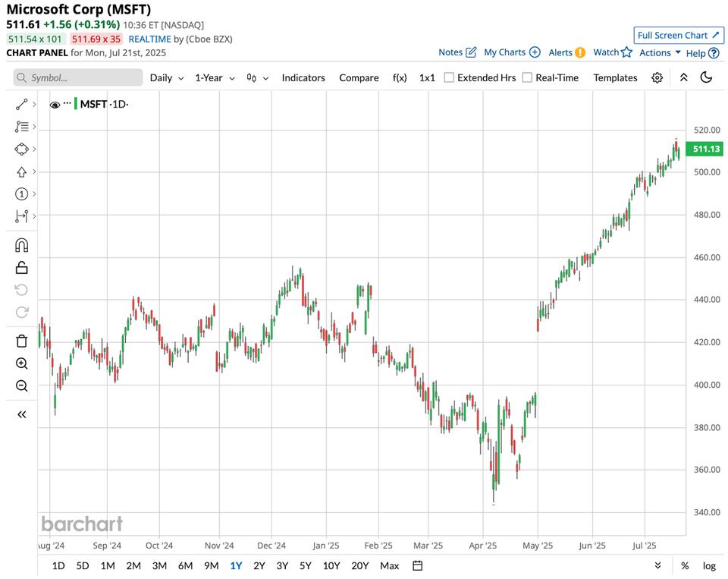Add to My Charts
Image resolution: width=728 pixels, height=579 pixels.
click(512, 52)
